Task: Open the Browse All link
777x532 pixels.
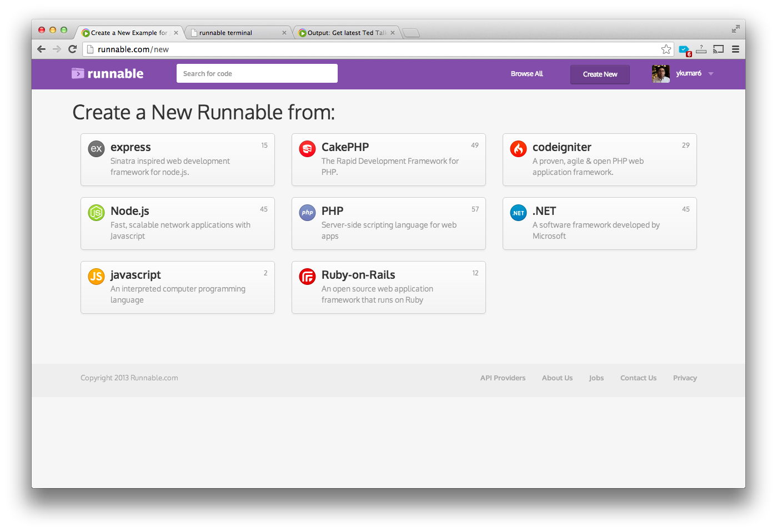Action: coord(527,74)
